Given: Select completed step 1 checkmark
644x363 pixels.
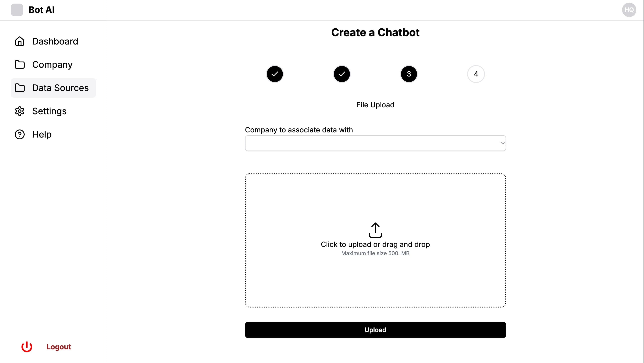Looking at the screenshot, I should point(274,74).
